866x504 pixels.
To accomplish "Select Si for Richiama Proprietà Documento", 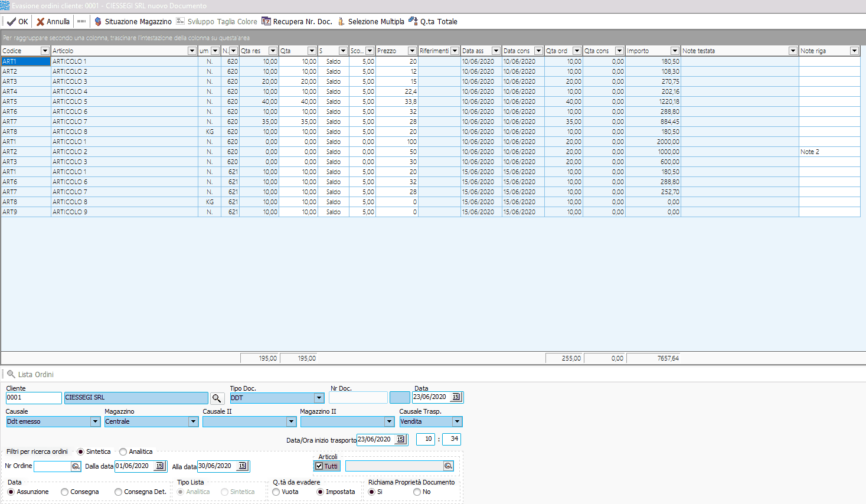I will 371,492.
